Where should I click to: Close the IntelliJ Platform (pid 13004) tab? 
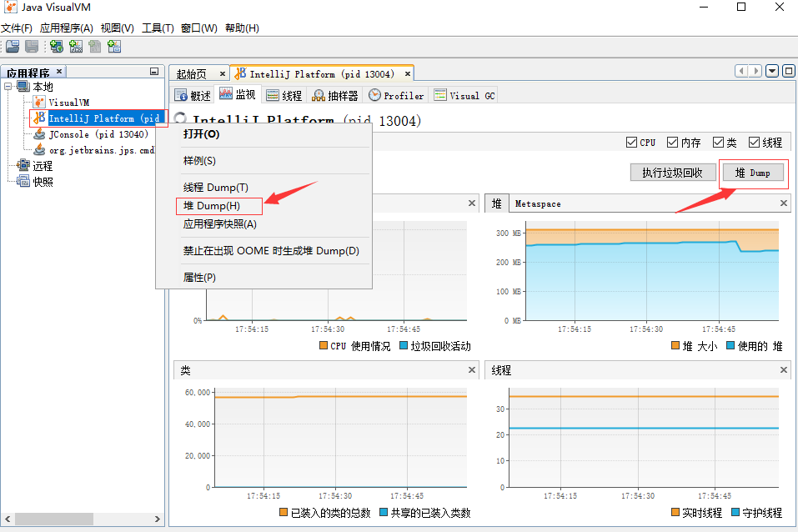(x=408, y=74)
